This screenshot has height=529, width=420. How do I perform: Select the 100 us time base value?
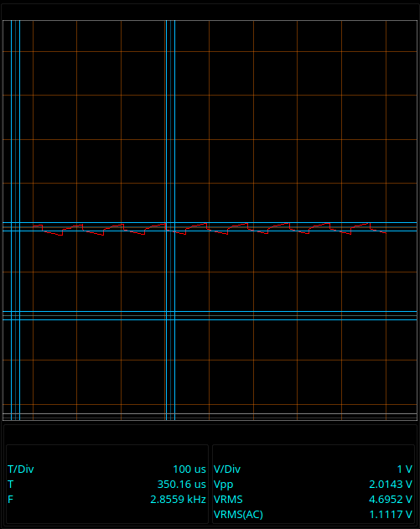coord(189,469)
